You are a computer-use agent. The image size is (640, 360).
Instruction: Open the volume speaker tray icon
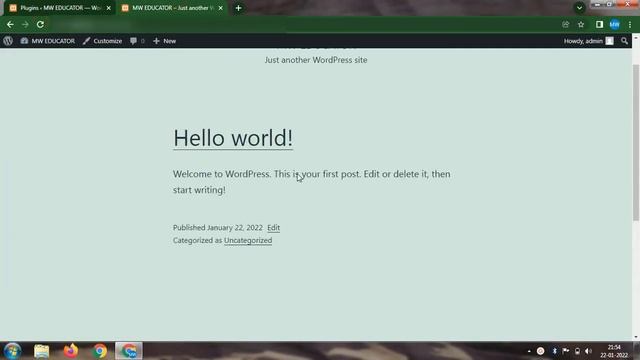tap(589, 351)
